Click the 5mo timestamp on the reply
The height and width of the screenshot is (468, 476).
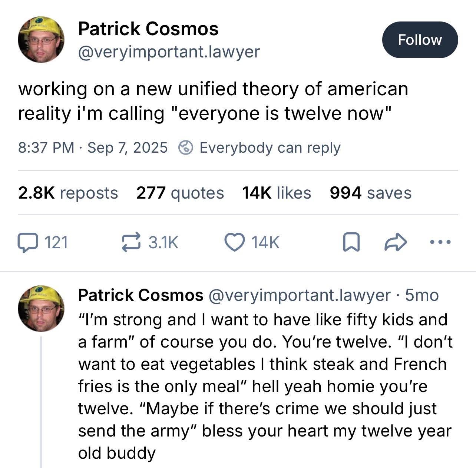(422, 295)
